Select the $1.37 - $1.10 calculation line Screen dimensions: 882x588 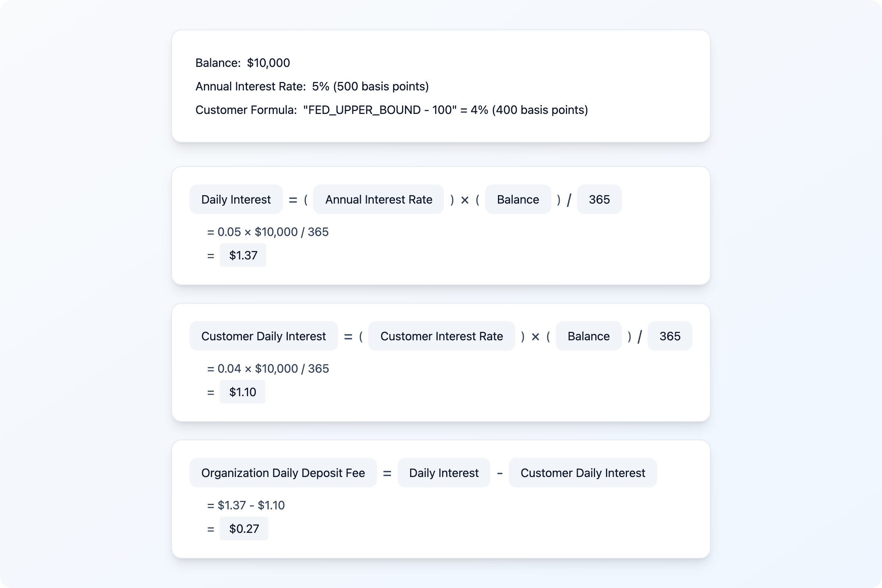246,506
